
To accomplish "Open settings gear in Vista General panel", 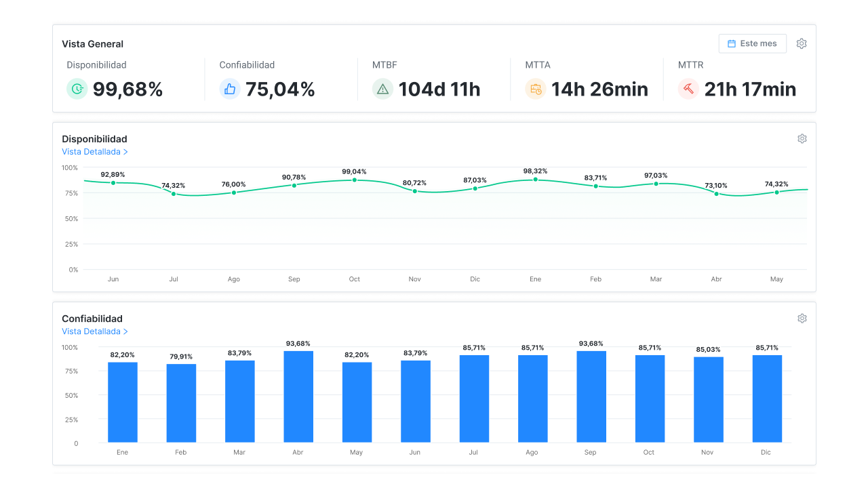I will pos(802,43).
